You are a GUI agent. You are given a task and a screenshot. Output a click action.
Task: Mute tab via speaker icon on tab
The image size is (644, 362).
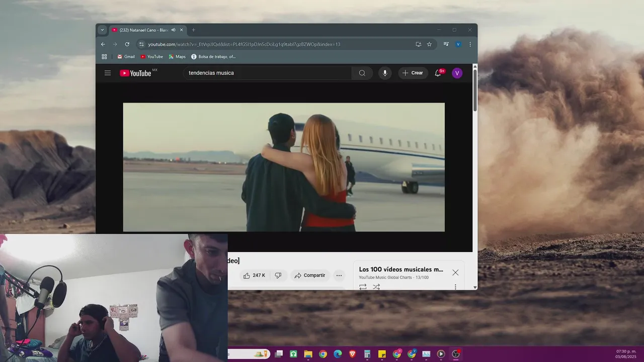tap(173, 30)
